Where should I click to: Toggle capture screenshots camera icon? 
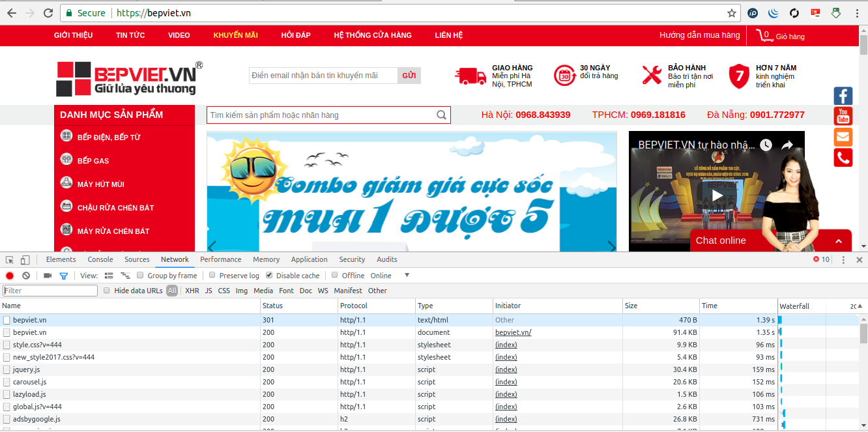pyautogui.click(x=48, y=276)
